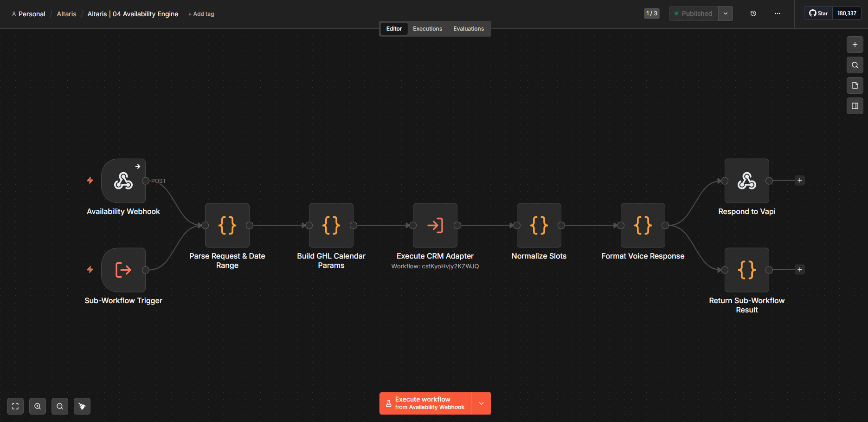Image resolution: width=868 pixels, height=422 pixels.
Task: Open the Published version dropdown chevron
Action: [725, 13]
